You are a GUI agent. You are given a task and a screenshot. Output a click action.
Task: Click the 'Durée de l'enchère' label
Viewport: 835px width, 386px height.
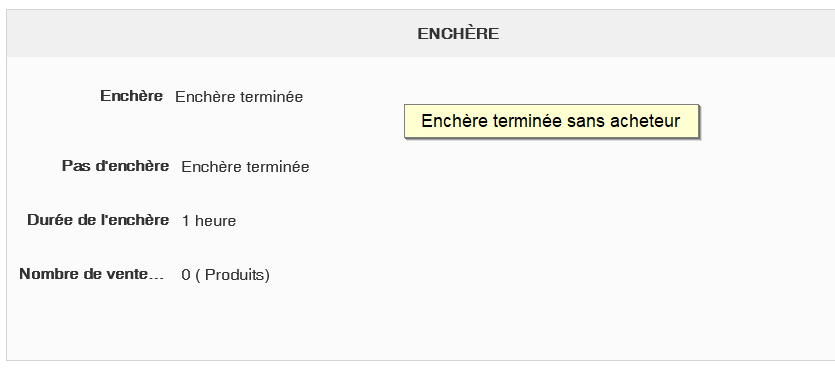(x=98, y=220)
